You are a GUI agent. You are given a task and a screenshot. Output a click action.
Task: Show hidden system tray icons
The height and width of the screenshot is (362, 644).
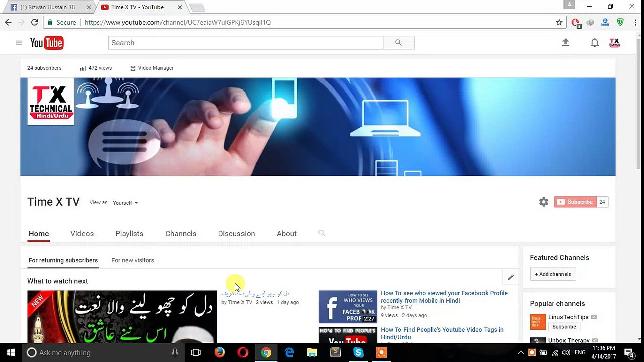(521, 352)
